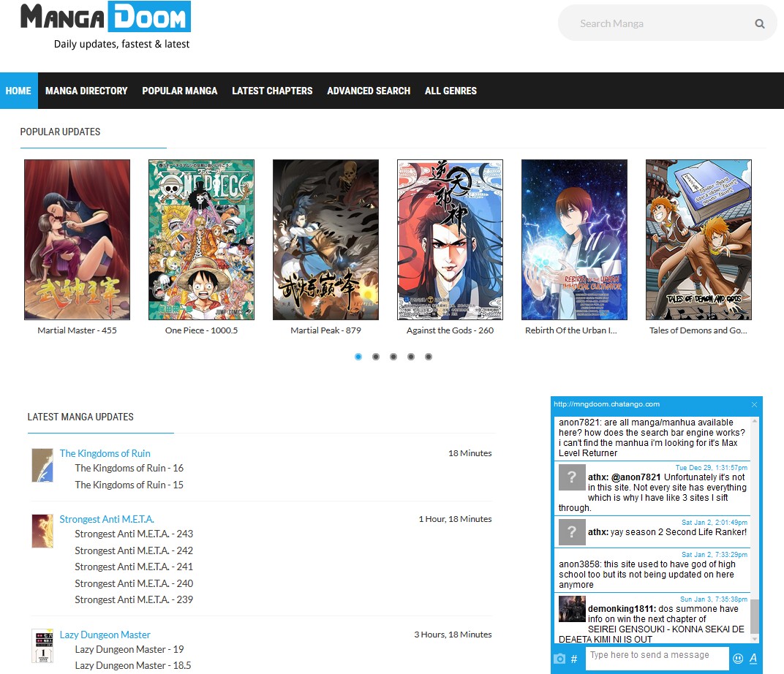This screenshot has height=674, width=784.
Task: Click the chat hashtag icon
Action: point(574,659)
